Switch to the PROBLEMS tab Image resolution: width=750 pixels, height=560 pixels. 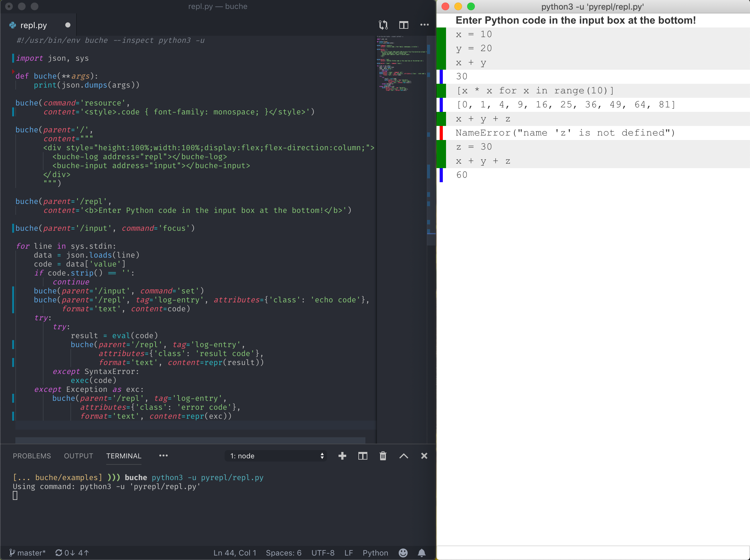click(x=32, y=456)
